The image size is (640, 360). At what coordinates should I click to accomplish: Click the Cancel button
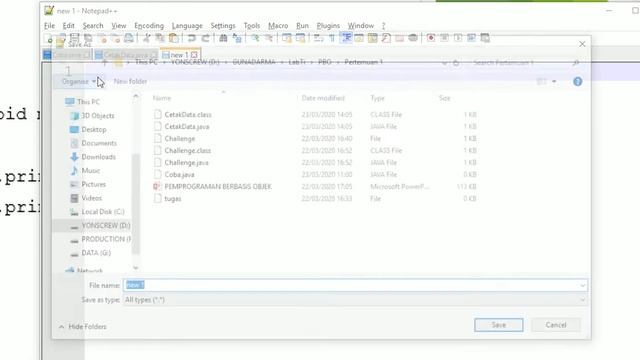point(556,325)
